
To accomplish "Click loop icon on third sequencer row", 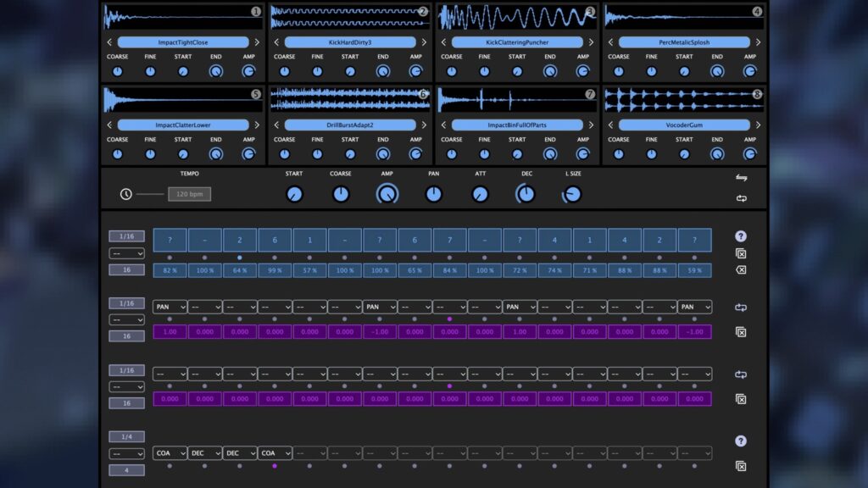I will [741, 374].
